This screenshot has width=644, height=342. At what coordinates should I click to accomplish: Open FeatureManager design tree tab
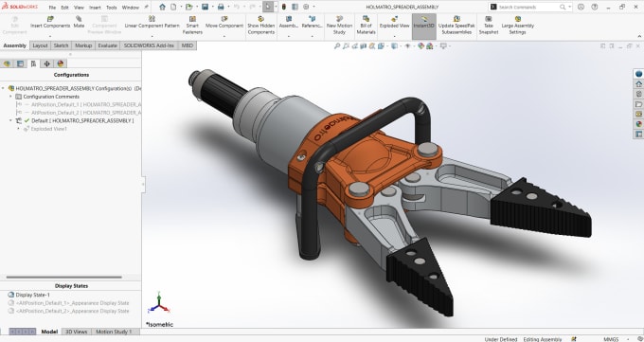pos(7,63)
